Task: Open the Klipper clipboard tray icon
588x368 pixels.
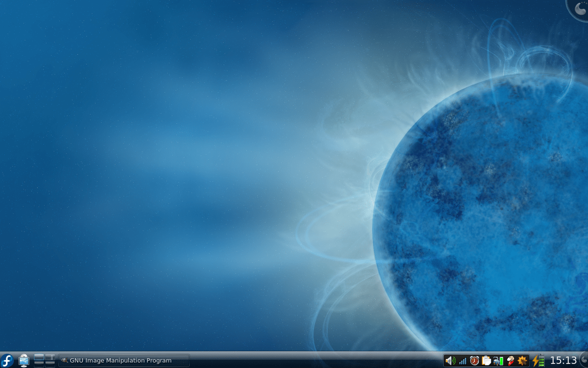Action: tap(486, 361)
